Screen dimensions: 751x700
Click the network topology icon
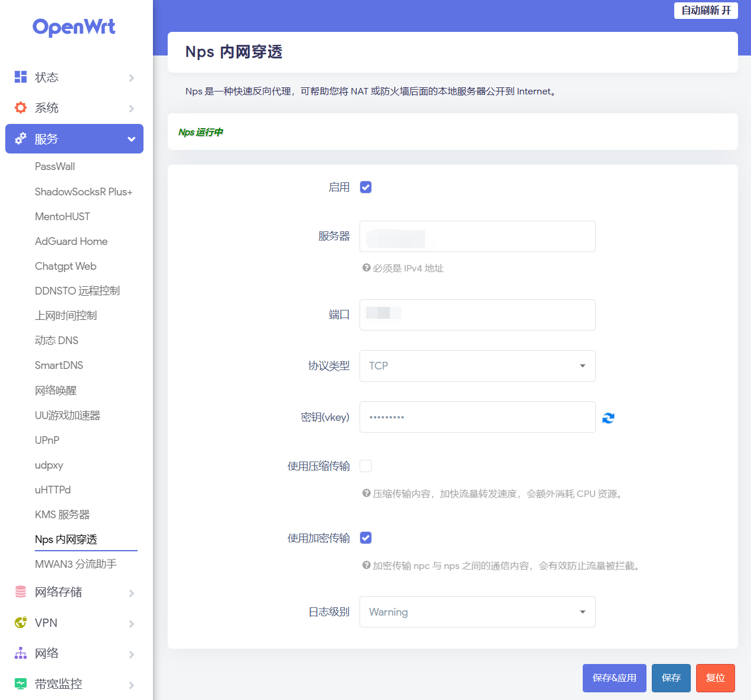(x=21, y=653)
